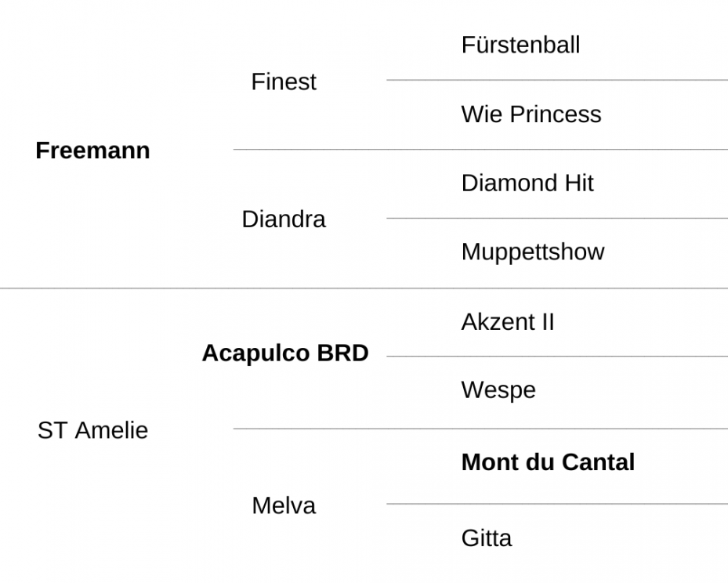This screenshot has width=728, height=583.
Task: Select the Wespe entry
Action: click(x=498, y=390)
